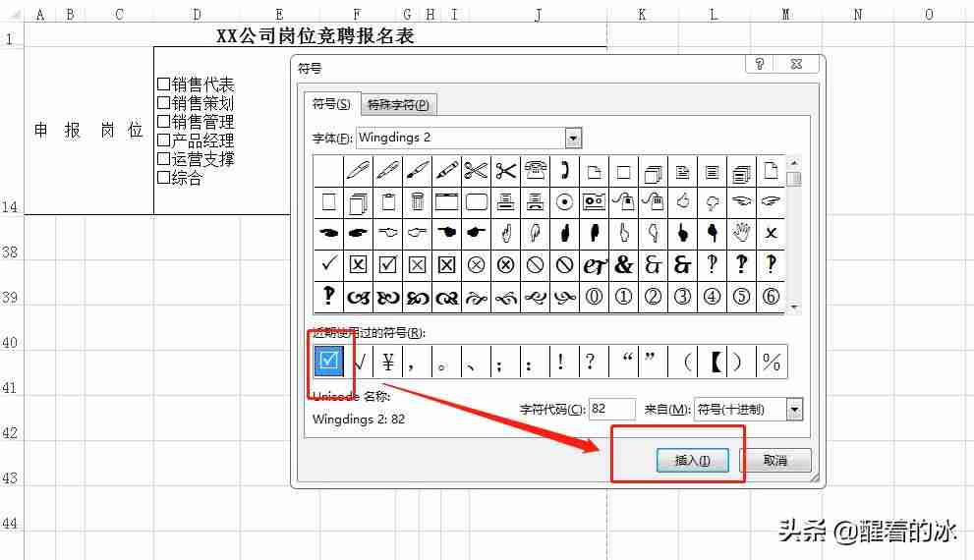Click the column N header
Screen dimensions: 974x560
[858, 14]
